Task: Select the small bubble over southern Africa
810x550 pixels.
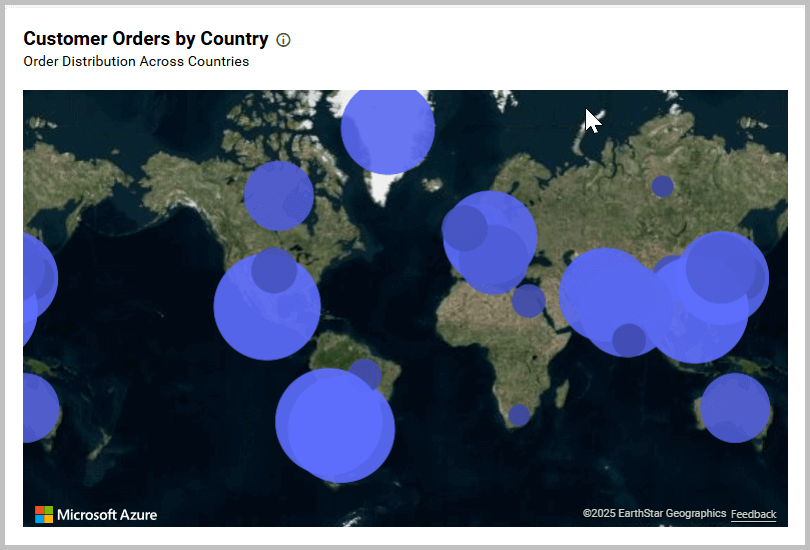Action: [518, 415]
